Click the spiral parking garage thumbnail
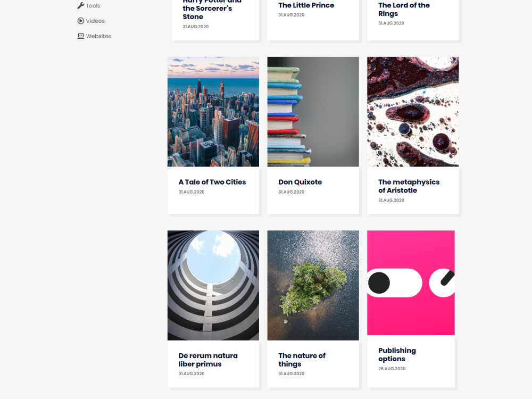 [213, 285]
